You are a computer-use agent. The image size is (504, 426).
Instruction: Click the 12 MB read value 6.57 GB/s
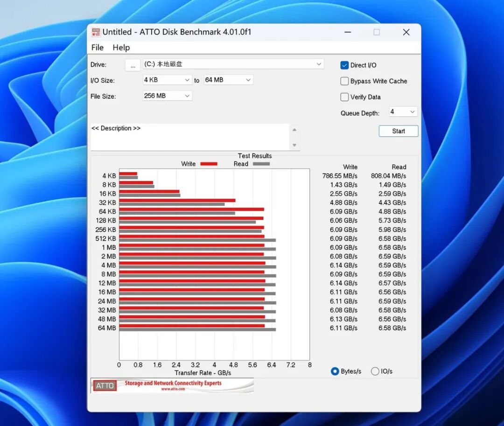[x=392, y=283]
